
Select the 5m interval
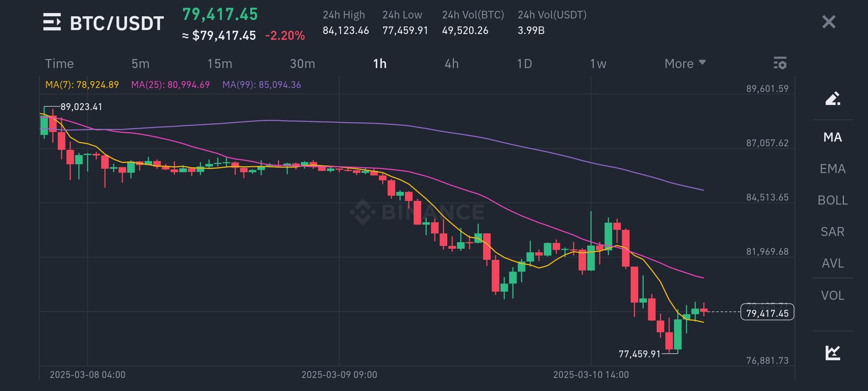click(140, 64)
